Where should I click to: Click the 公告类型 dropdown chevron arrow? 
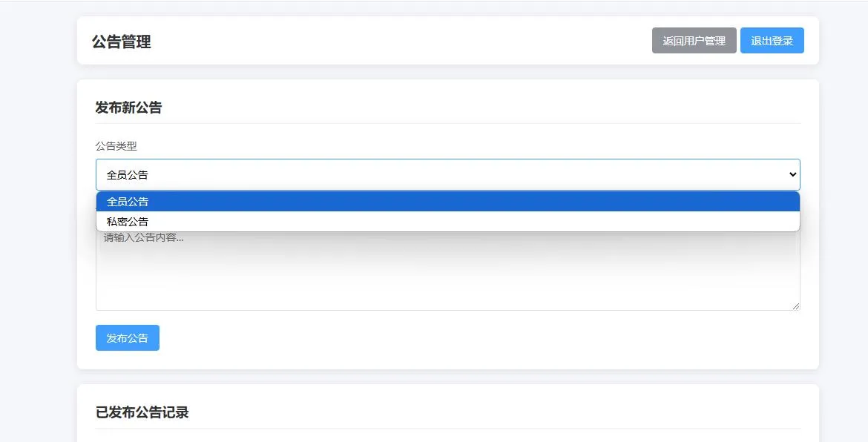(x=792, y=175)
